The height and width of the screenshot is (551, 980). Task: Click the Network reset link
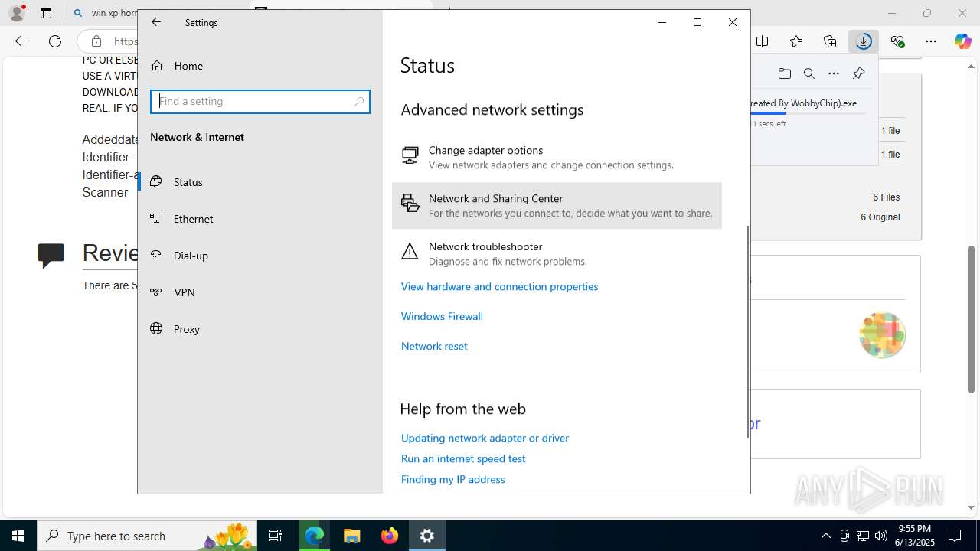pos(434,346)
